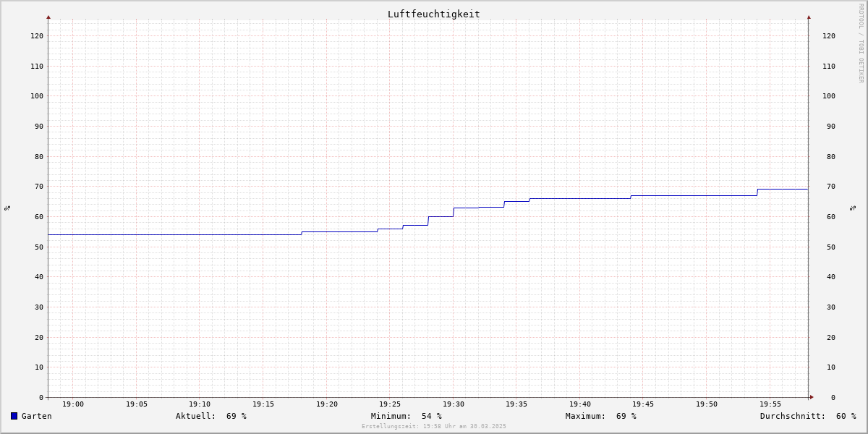868x434 pixels.
Task: Click the 19:50 time axis label
Action: pos(707,404)
